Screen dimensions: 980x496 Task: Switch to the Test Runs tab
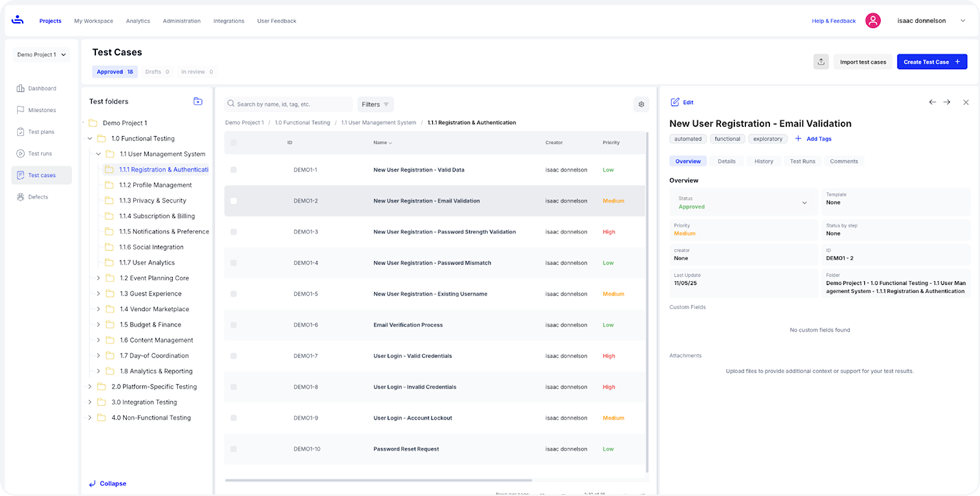point(802,161)
